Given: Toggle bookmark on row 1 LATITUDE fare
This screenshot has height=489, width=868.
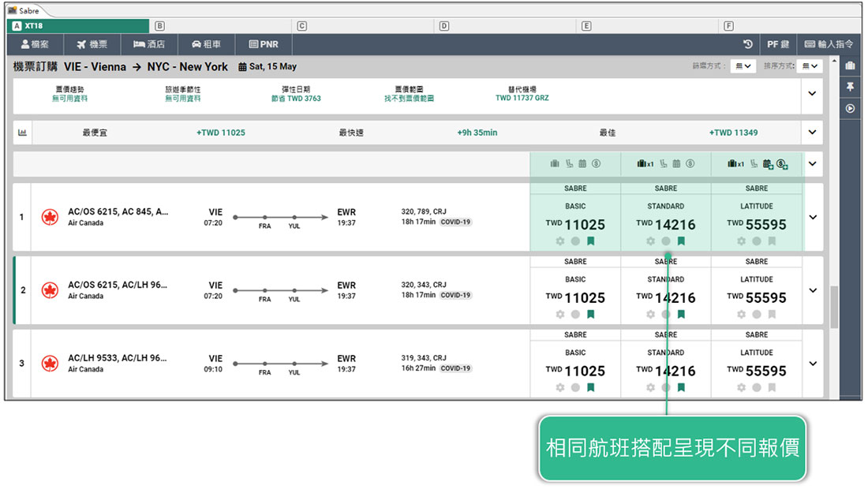Looking at the screenshot, I should [x=772, y=241].
